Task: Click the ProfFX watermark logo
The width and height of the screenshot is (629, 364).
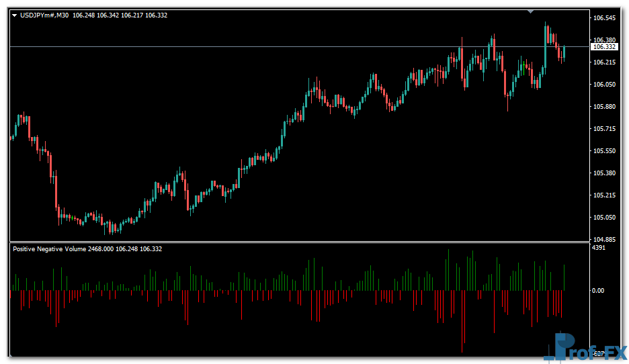Action: (x=585, y=349)
